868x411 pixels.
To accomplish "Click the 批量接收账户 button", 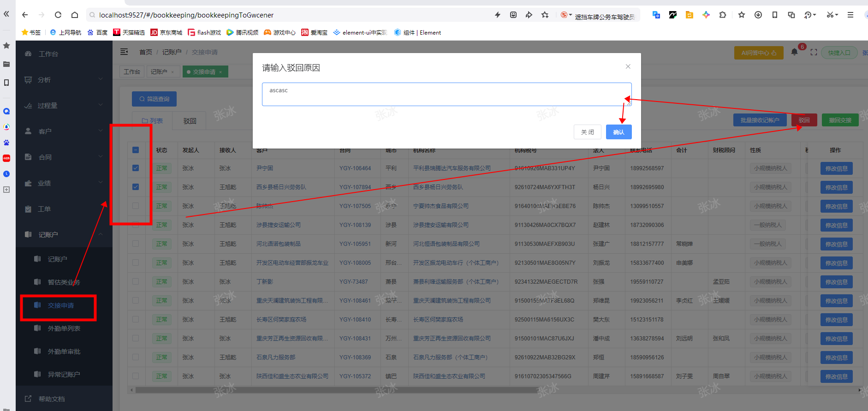I will pyautogui.click(x=760, y=120).
